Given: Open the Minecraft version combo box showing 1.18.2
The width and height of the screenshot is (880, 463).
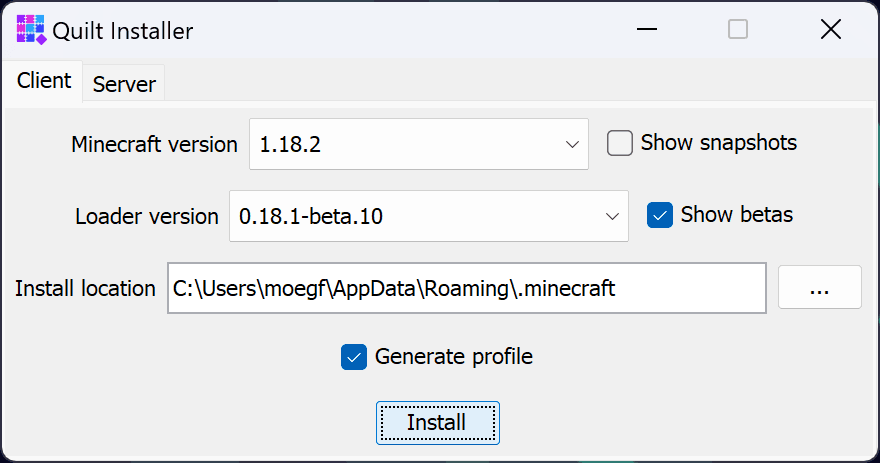Looking at the screenshot, I should (x=400, y=144).
